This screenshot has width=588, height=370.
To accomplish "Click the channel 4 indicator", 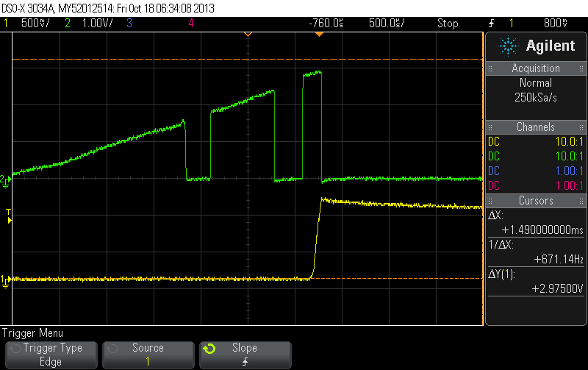I will point(191,24).
